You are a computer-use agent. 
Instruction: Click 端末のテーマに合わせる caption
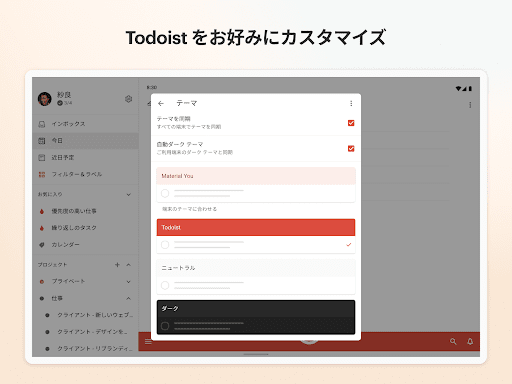pyautogui.click(x=189, y=209)
